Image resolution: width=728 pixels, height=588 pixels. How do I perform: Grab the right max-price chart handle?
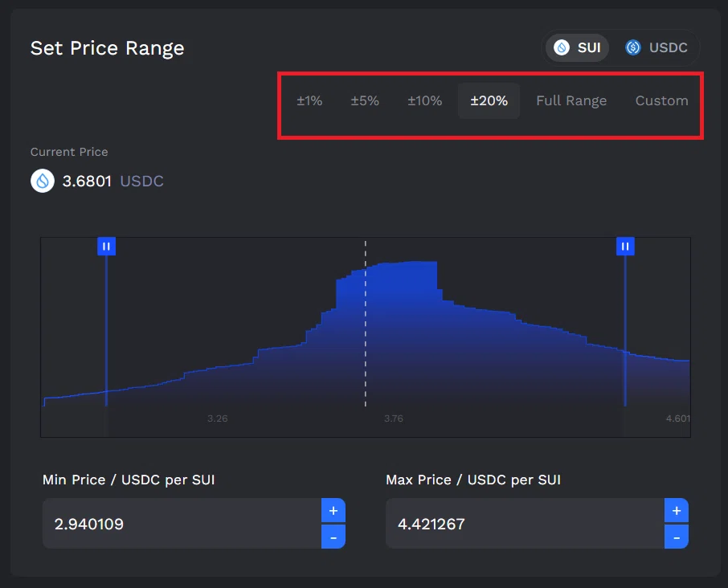625,247
